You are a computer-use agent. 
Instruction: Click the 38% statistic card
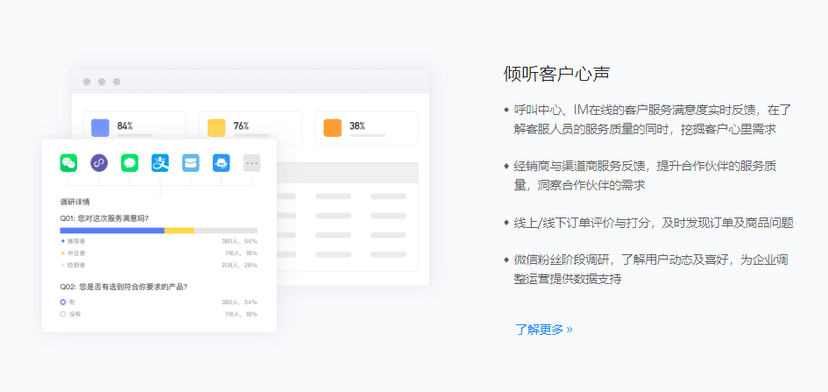367,128
